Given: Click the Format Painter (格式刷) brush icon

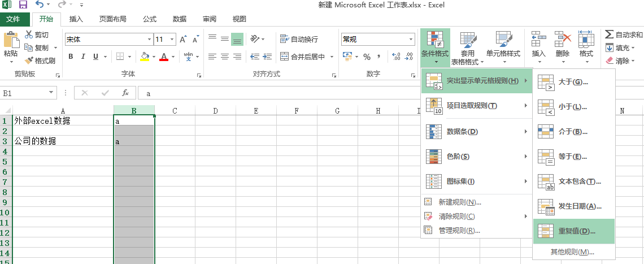Looking at the screenshot, I should point(29,60).
